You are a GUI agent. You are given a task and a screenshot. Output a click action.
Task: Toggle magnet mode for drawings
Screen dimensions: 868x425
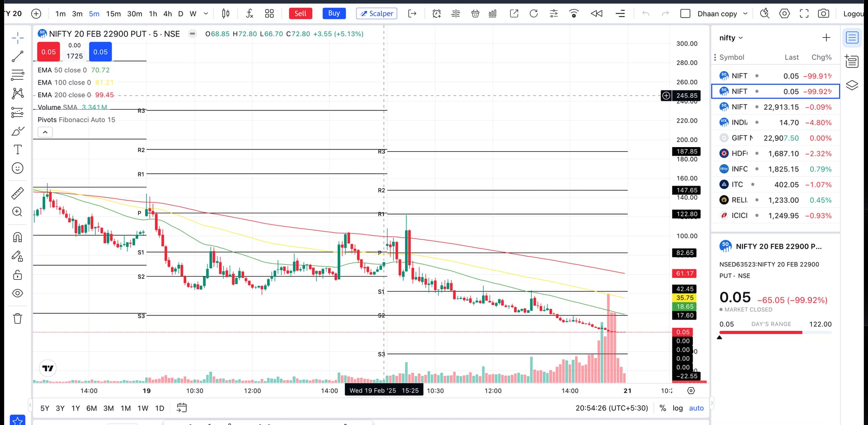[18, 237]
